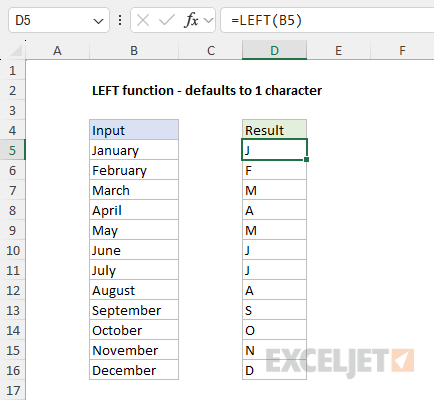434x400 pixels.
Task: Select result cell F next to February
Action: [x=274, y=170]
